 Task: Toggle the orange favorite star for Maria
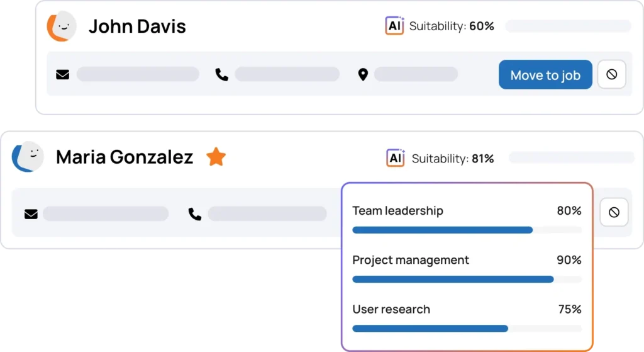(216, 157)
